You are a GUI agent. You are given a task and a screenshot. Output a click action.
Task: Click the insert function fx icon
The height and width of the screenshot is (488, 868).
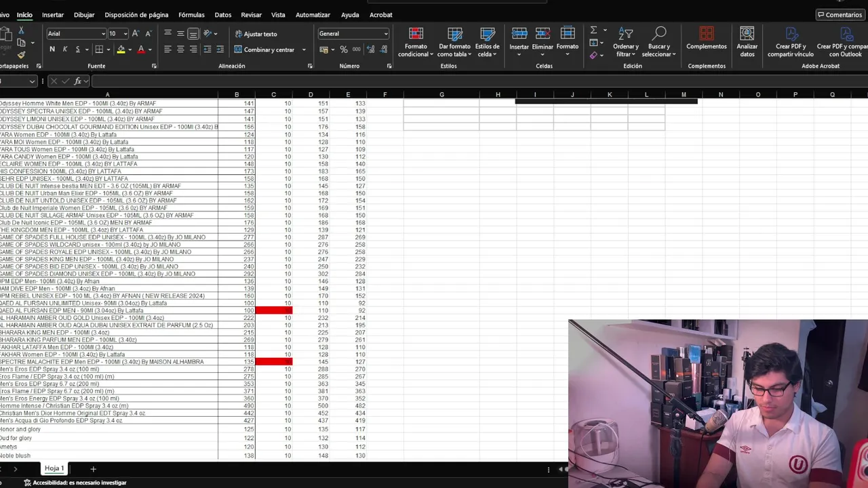tap(78, 81)
